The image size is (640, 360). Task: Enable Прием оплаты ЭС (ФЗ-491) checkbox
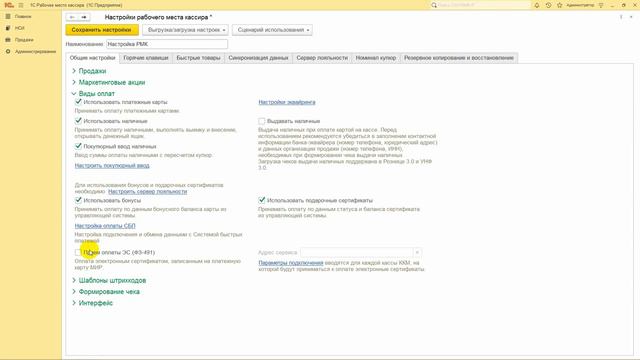coord(78,252)
